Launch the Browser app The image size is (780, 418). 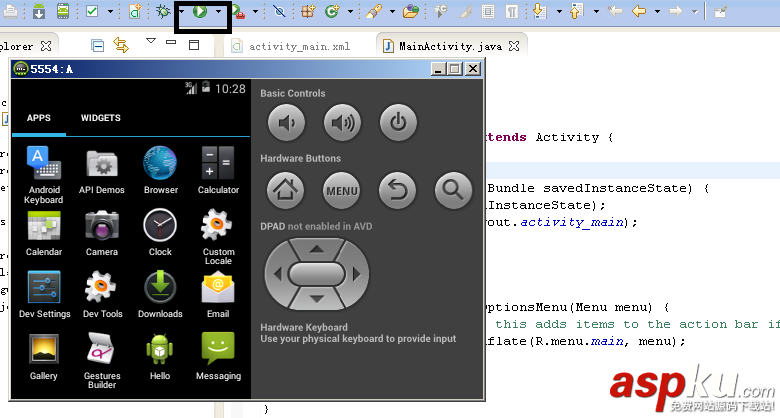click(160, 170)
